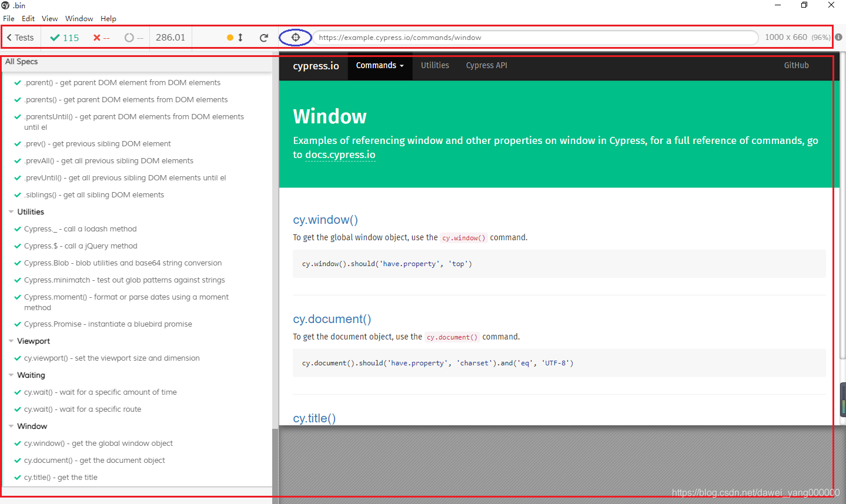Click the viewport info icon
This screenshot has width=846, height=504.
click(x=839, y=37)
